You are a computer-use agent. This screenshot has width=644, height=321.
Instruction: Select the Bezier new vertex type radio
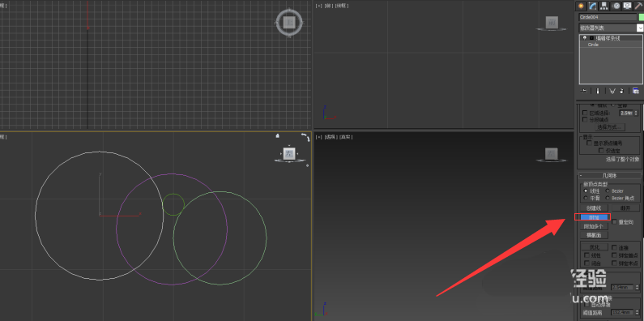click(x=608, y=191)
